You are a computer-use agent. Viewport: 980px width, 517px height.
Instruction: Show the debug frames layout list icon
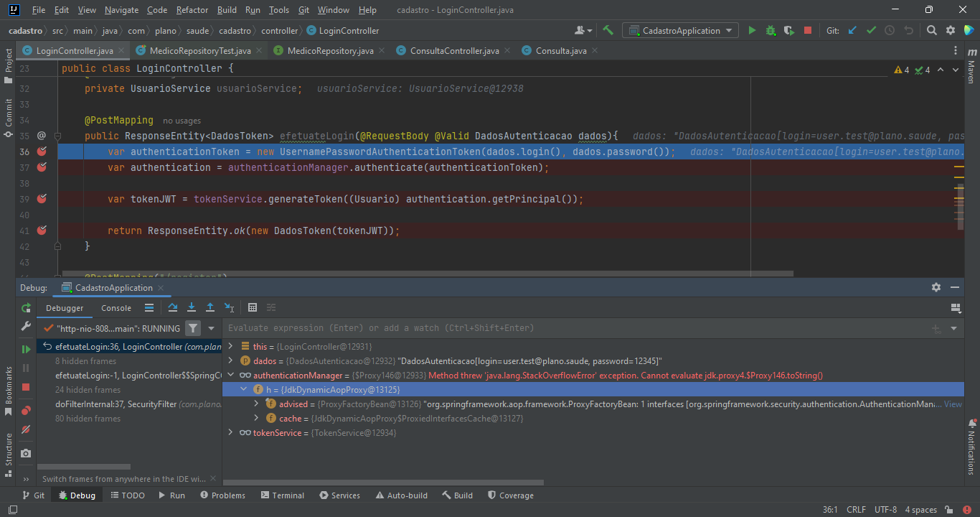(x=149, y=307)
